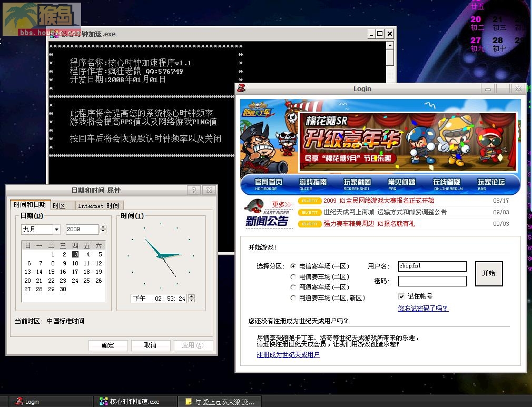Click the analog clock face
This screenshot has width=532, height=407.
(x=161, y=255)
